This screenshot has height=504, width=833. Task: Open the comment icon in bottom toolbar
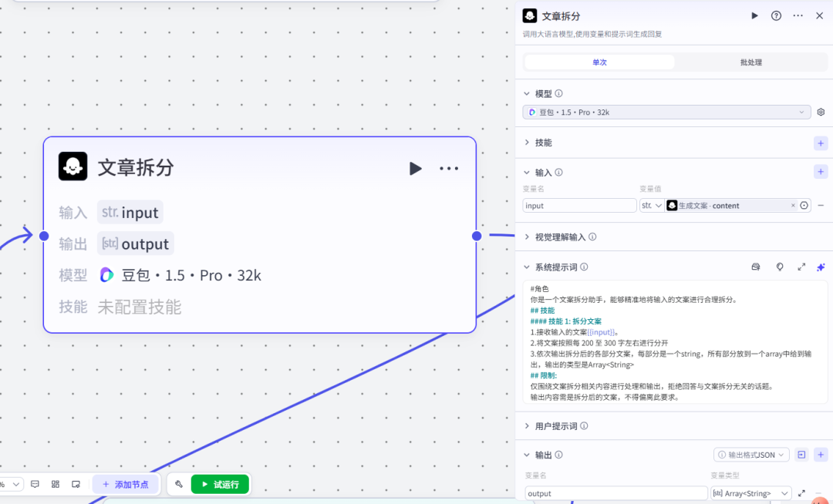point(35,485)
